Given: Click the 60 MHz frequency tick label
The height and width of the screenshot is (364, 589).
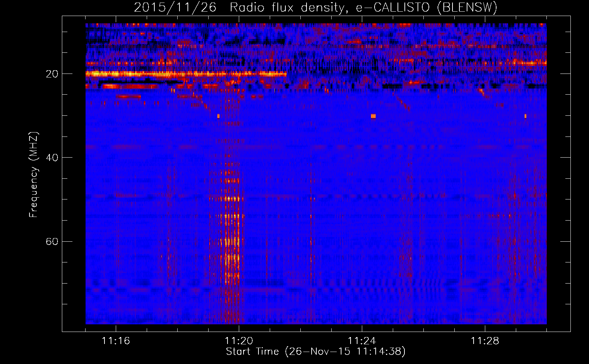Looking at the screenshot, I should tap(52, 241).
